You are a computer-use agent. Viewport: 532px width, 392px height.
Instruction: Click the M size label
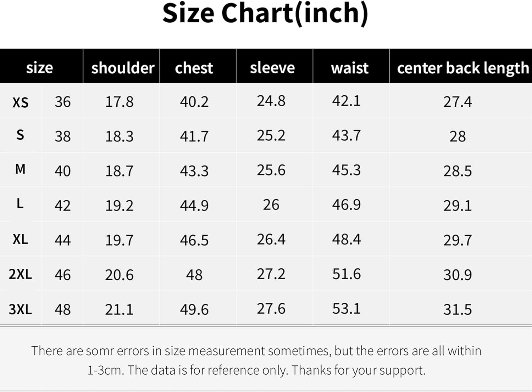point(20,169)
